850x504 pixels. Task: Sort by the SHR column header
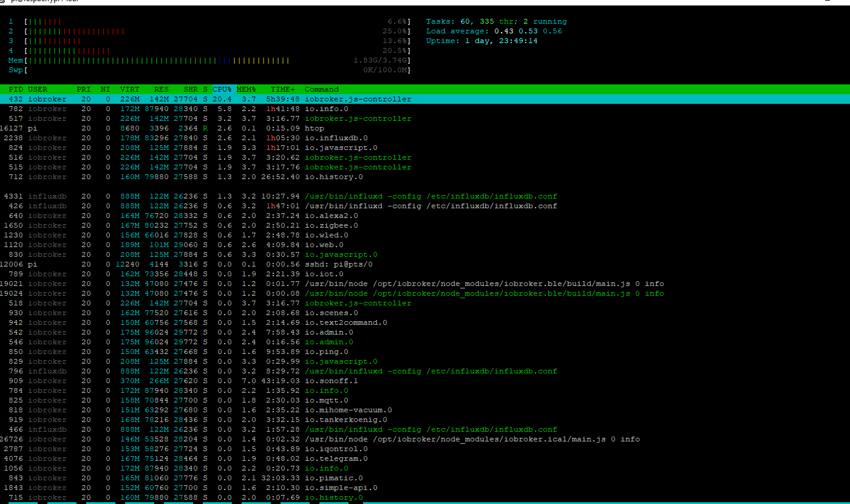point(191,89)
